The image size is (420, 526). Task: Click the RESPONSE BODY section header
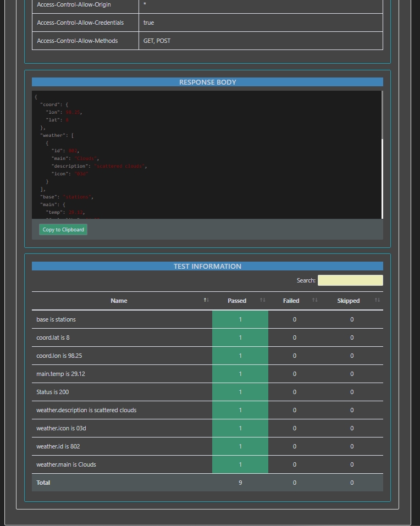coord(207,82)
